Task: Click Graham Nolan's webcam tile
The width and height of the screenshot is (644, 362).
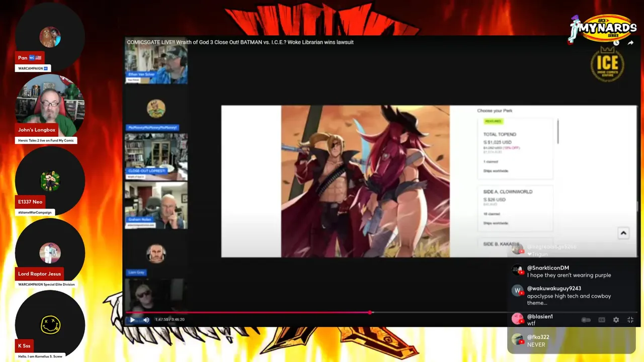Action: click(156, 205)
